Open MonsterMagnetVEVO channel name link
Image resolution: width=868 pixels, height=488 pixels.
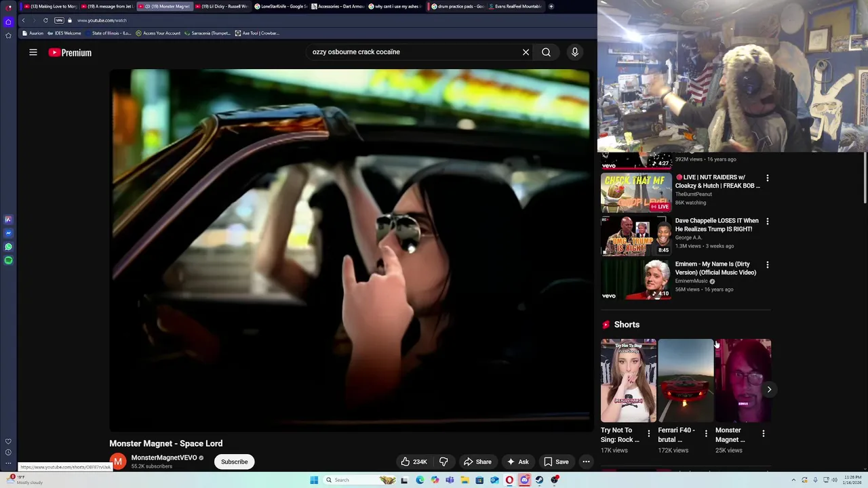[163, 457]
